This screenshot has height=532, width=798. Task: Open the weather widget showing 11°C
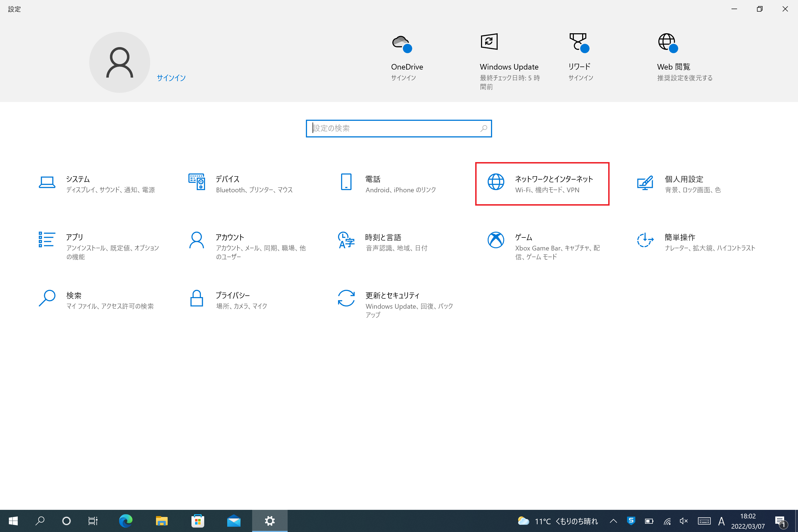pyautogui.click(x=558, y=521)
